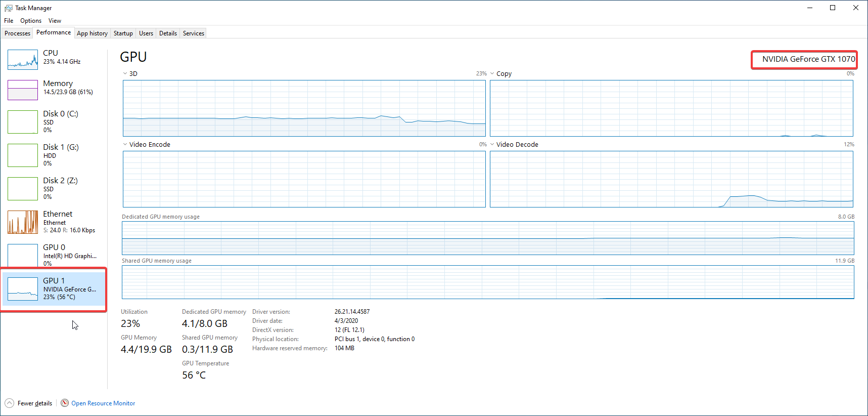
Task: Click the Memory 14.5/23.9 GB (61%) label
Action: coord(68,92)
